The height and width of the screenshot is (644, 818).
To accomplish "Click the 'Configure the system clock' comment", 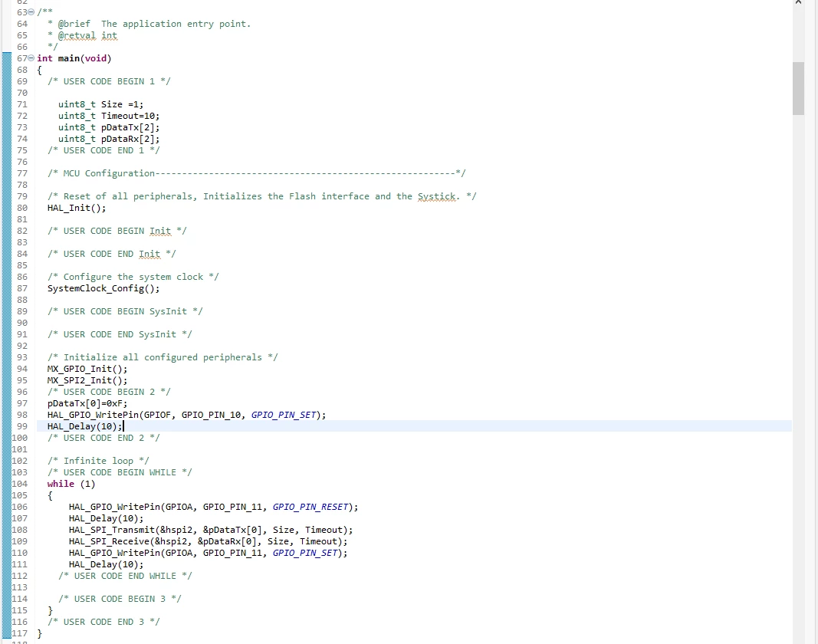I will 133,277.
